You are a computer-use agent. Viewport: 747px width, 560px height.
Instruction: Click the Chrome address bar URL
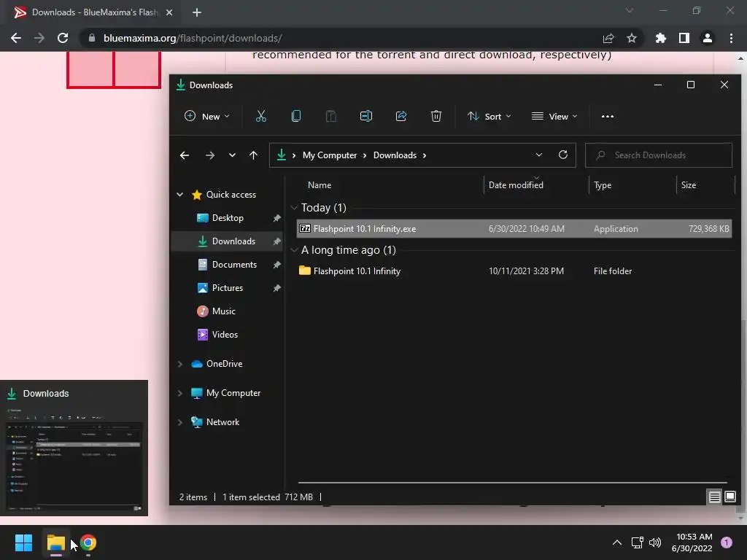coord(193,38)
